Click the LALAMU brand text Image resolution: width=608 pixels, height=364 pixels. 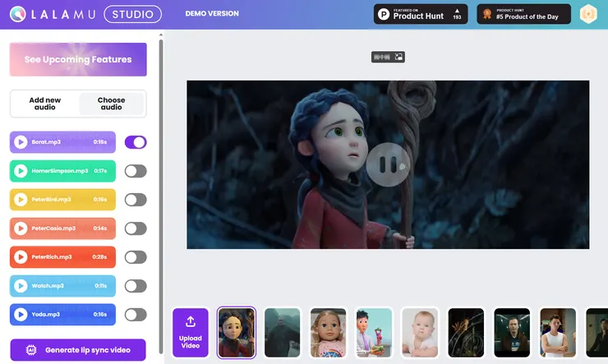pyautogui.click(x=63, y=14)
